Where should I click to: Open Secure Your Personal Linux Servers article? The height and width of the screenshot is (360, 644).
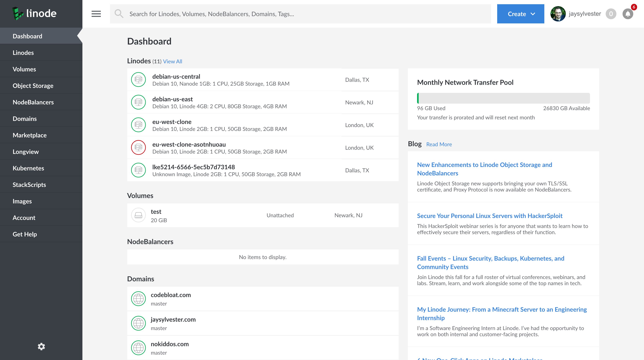click(x=490, y=216)
